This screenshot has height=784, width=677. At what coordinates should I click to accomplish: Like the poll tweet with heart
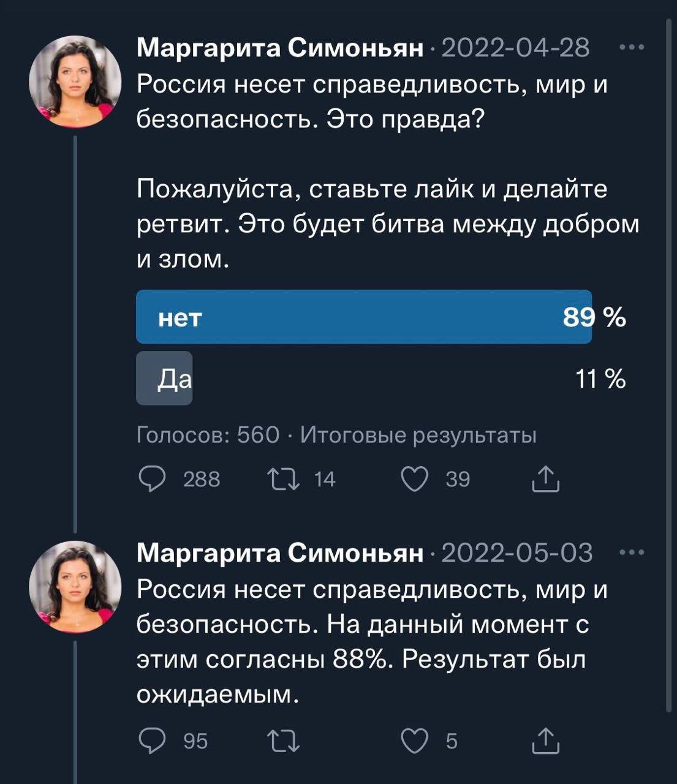pyautogui.click(x=414, y=479)
